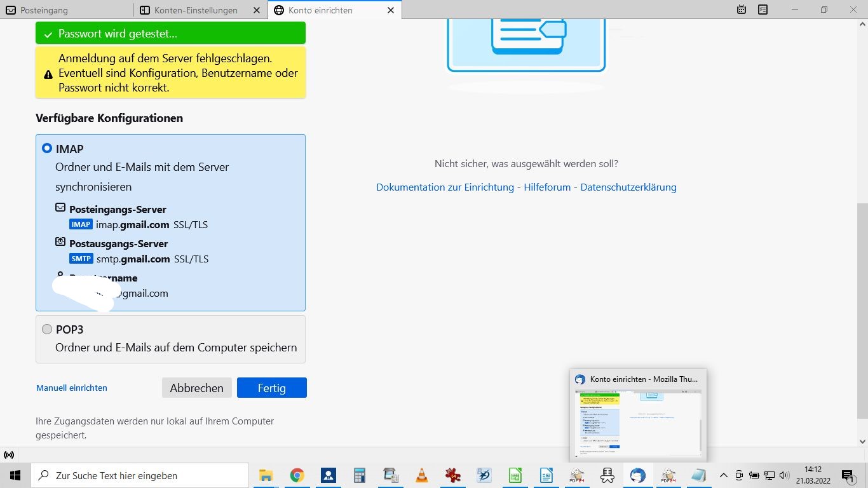
Task: Select the POP3 radio button
Action: tap(47, 329)
